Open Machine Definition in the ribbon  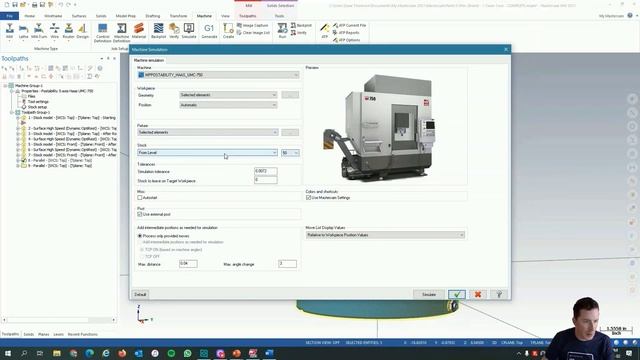[x=121, y=33]
